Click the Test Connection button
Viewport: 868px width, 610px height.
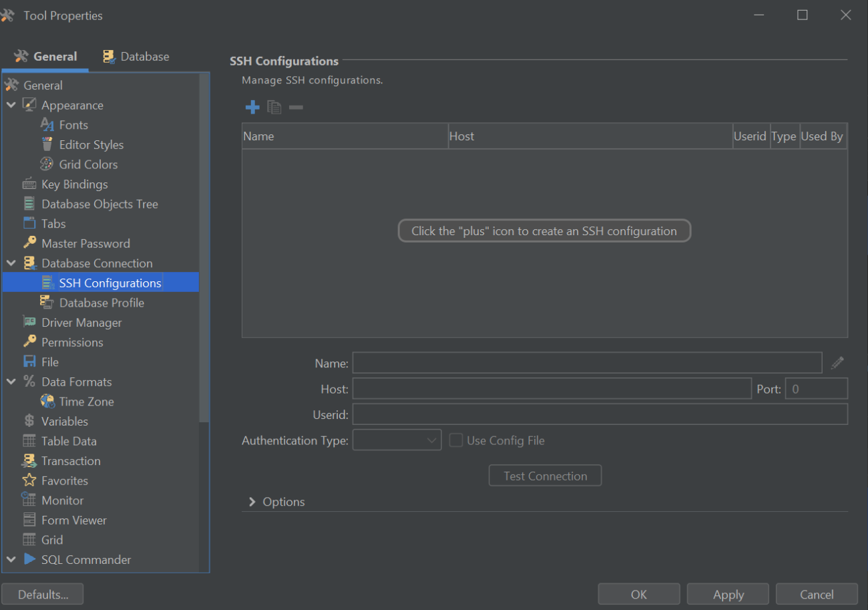point(545,475)
